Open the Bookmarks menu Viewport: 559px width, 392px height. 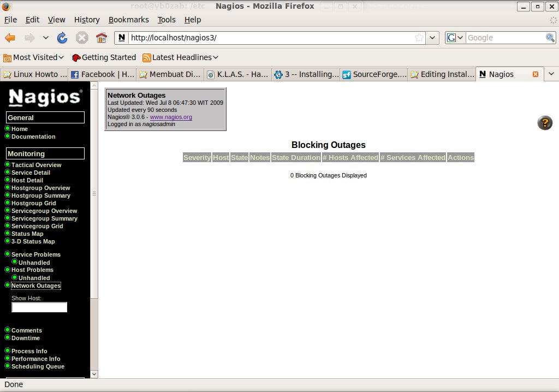(128, 20)
